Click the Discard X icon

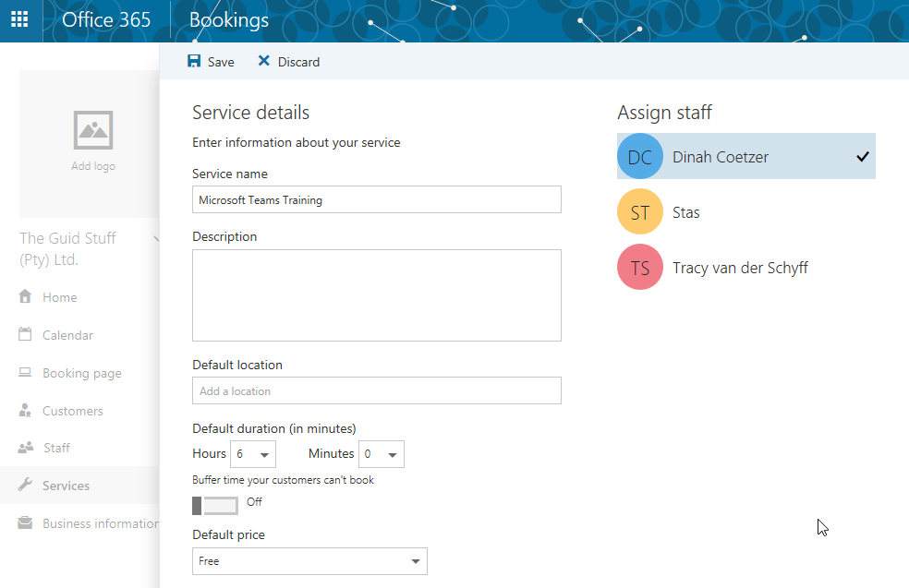tap(264, 62)
